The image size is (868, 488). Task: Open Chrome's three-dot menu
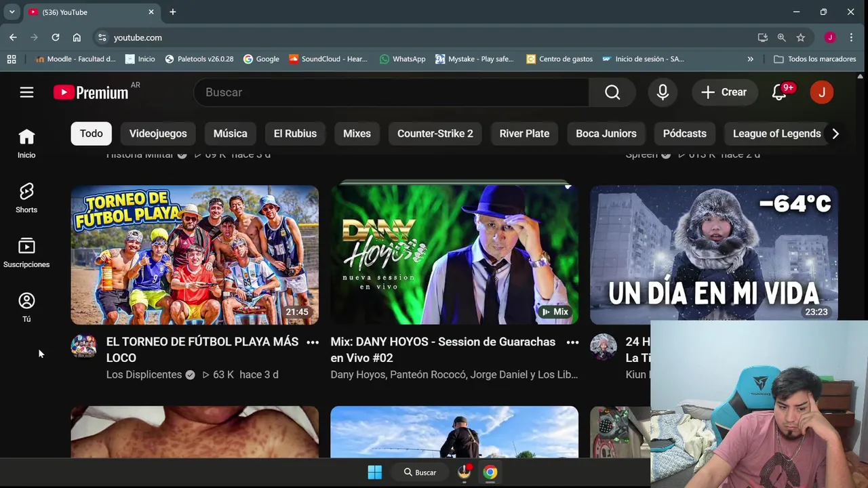(x=852, y=37)
